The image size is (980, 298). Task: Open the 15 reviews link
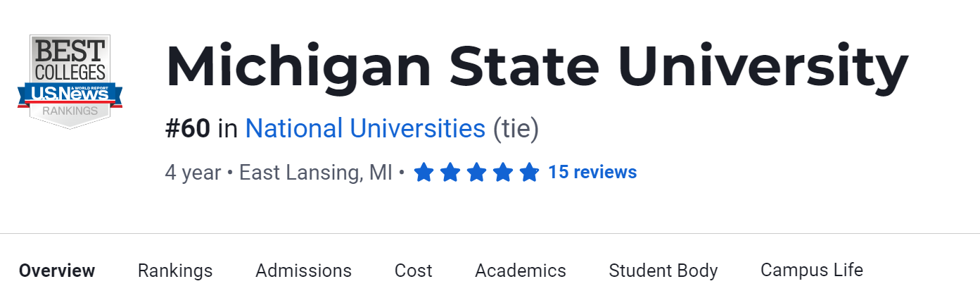tap(592, 173)
